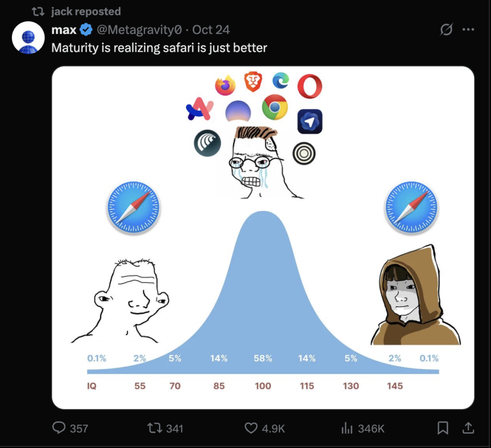Like the post with heart icon
The height and width of the screenshot is (448, 491).
click(251, 428)
